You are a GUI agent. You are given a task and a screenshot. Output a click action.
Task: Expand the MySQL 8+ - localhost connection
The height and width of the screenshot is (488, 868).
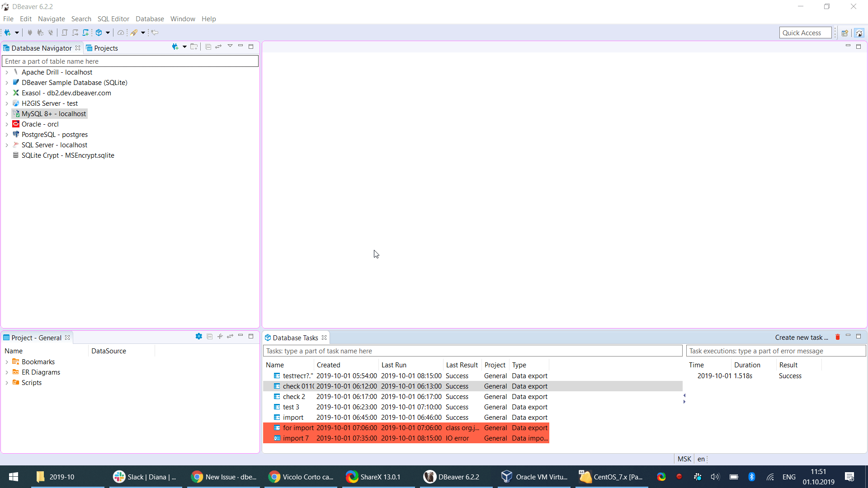click(x=7, y=113)
